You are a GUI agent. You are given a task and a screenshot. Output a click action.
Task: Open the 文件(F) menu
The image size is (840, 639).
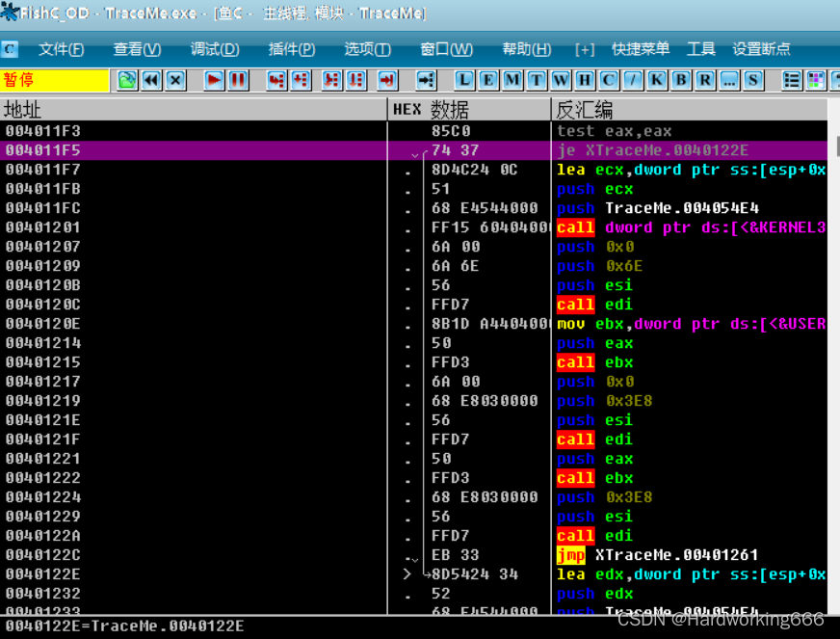61,49
